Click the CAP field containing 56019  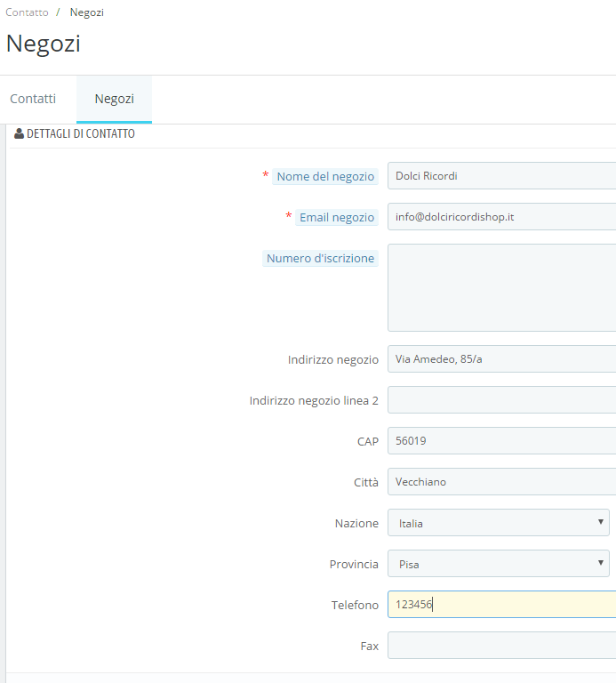tap(501, 441)
